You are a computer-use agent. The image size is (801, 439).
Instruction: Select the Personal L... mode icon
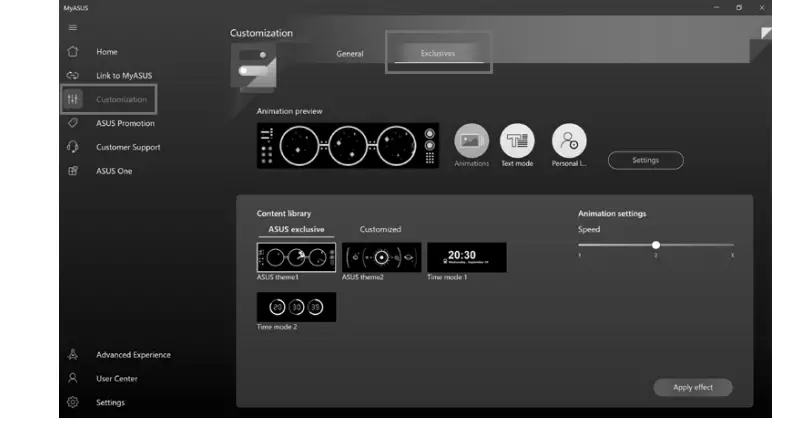click(x=569, y=141)
